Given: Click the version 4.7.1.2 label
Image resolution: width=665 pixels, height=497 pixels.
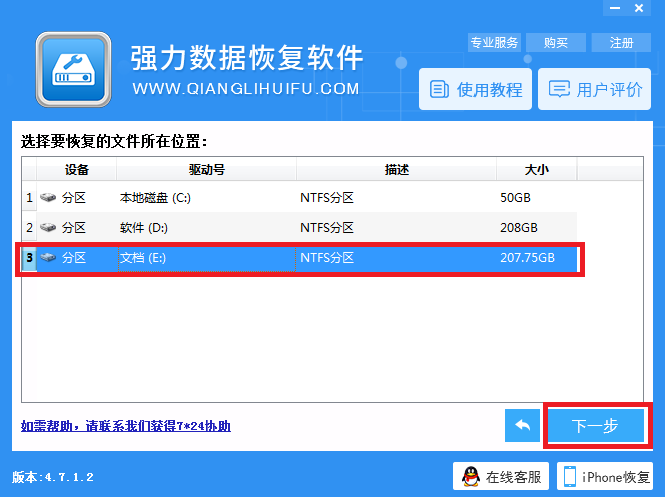Looking at the screenshot, I should tap(53, 477).
